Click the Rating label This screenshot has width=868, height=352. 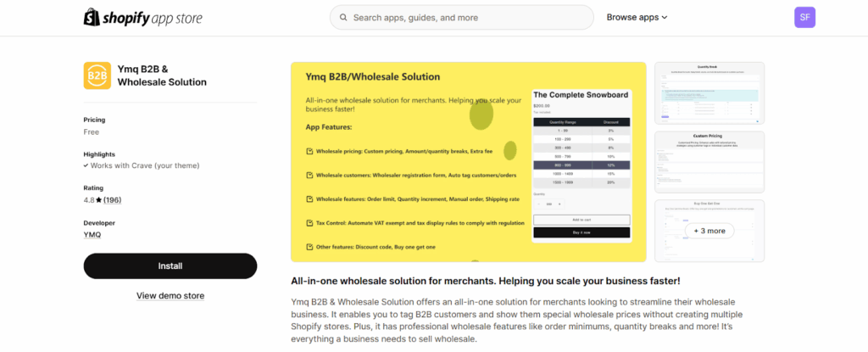(93, 188)
